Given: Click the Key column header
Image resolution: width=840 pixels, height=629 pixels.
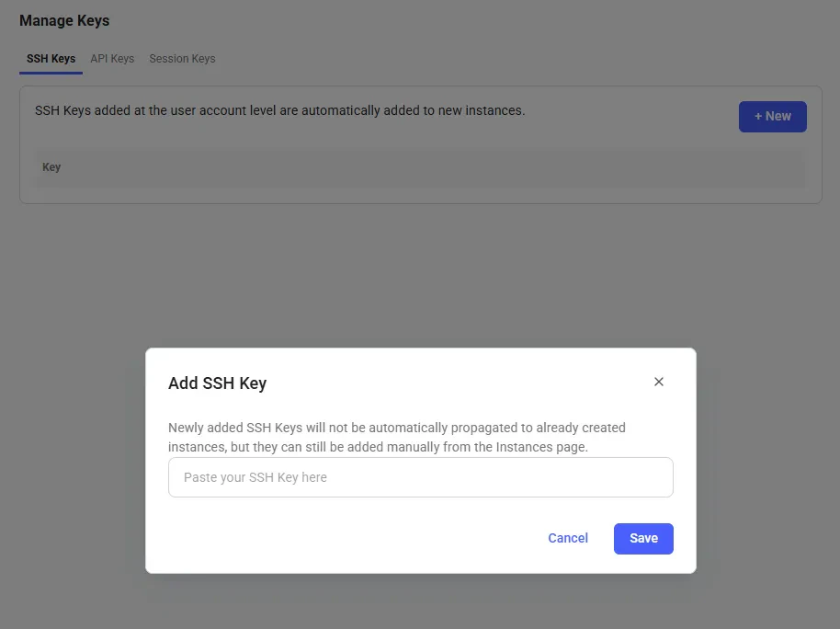Looking at the screenshot, I should tap(51, 167).
